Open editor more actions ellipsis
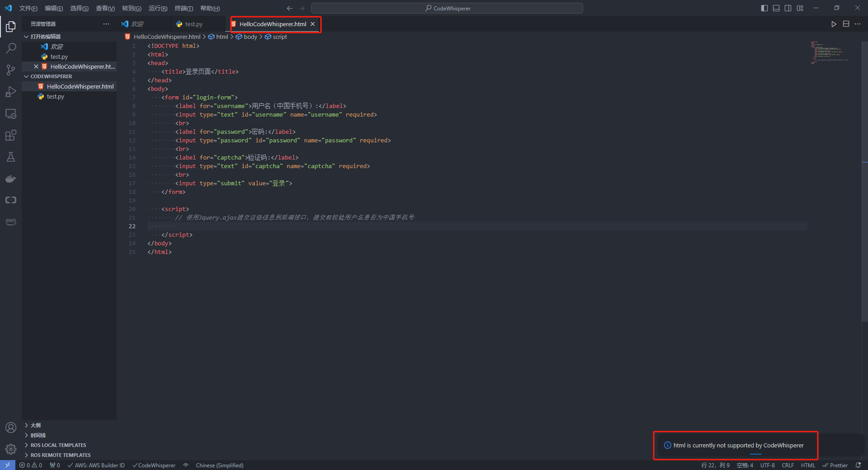 pyautogui.click(x=858, y=24)
